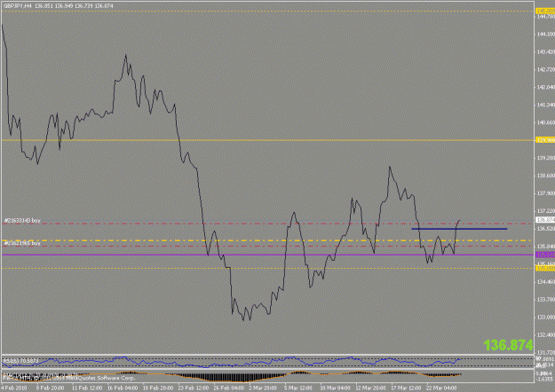Click the 16 Feb 04:00 time axis label

123,388
